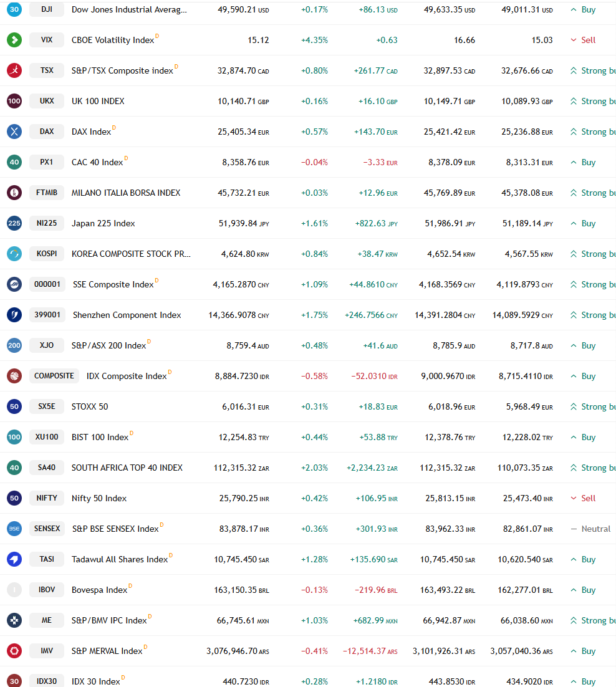The height and width of the screenshot is (687, 616).
Task: Open the TSX ticker symbol
Action: point(47,70)
